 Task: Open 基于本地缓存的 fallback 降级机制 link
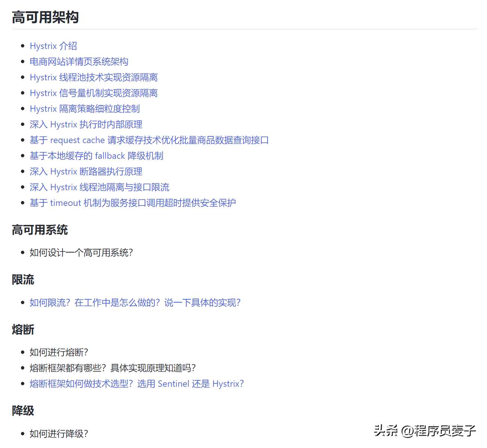pos(96,156)
